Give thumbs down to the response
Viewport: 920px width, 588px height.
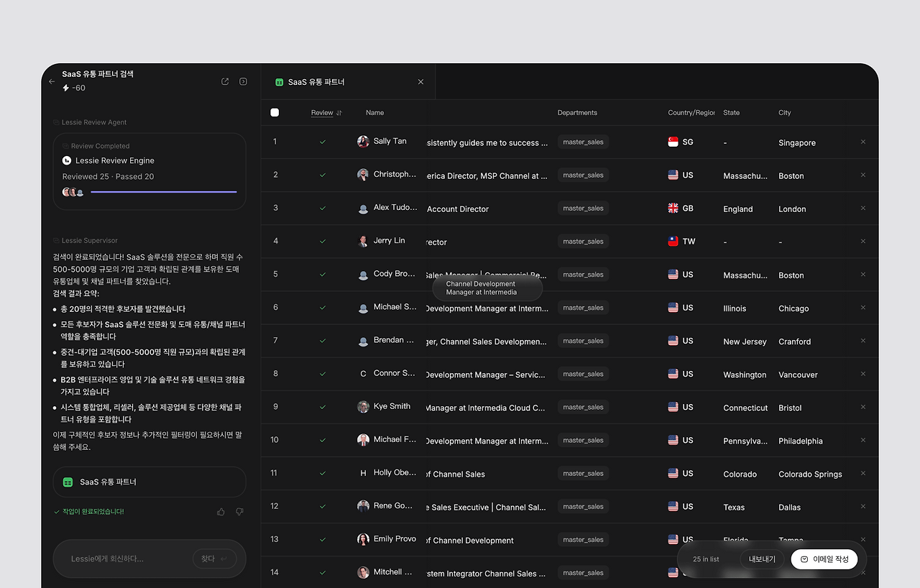pos(239,512)
